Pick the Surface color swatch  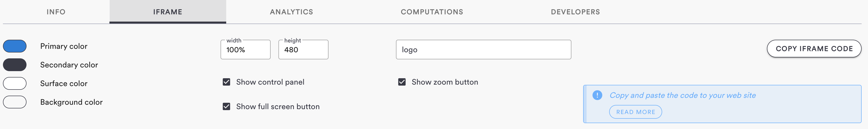(15, 84)
